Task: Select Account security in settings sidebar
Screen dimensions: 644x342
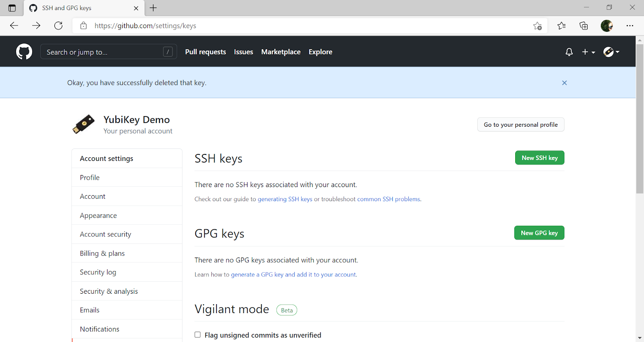Action: click(x=105, y=234)
